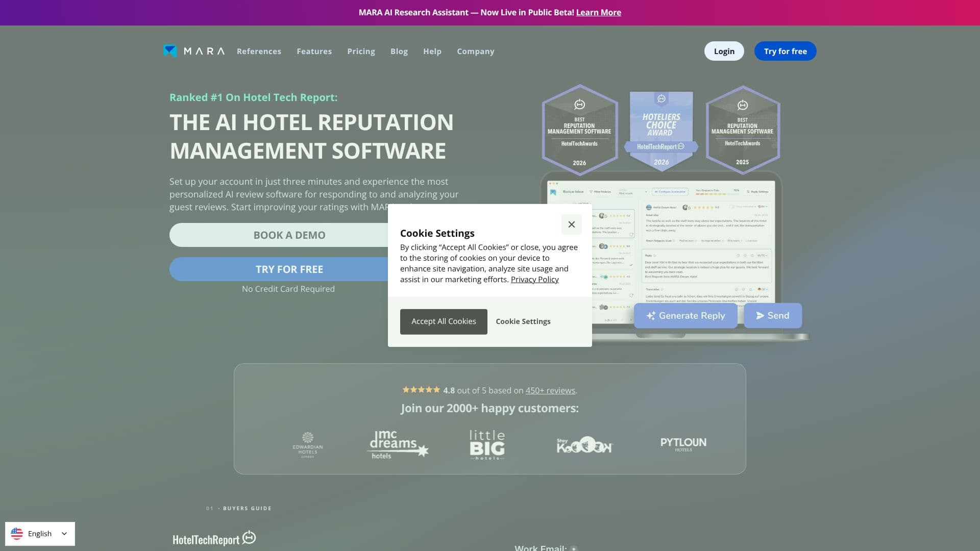Click Try for free in header

point(785,51)
